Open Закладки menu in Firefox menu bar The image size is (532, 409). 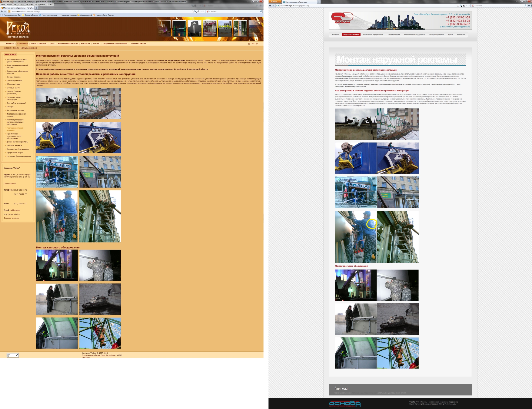29,4
